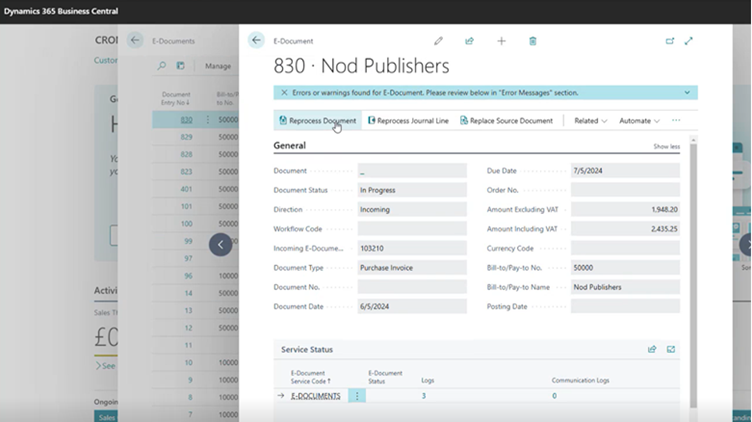Click the Workflow Code field
Image resolution: width=752 pixels, height=422 pixels.
412,229
